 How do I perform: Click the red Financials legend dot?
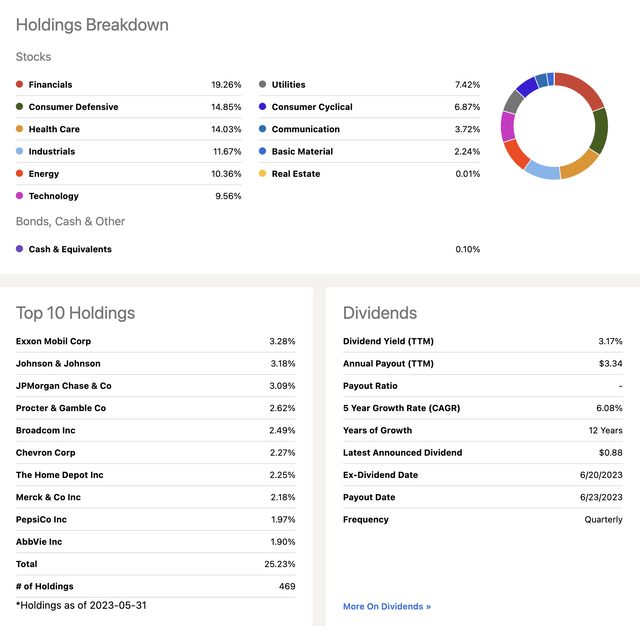19,84
